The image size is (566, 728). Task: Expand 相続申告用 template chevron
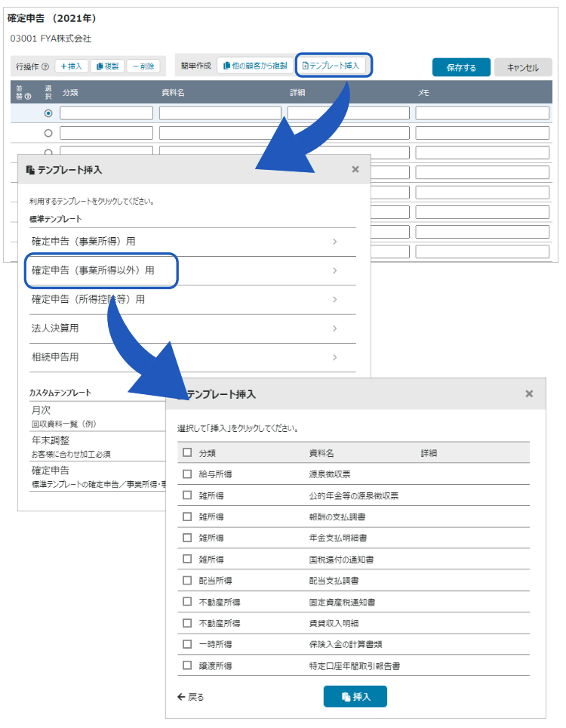point(334,357)
